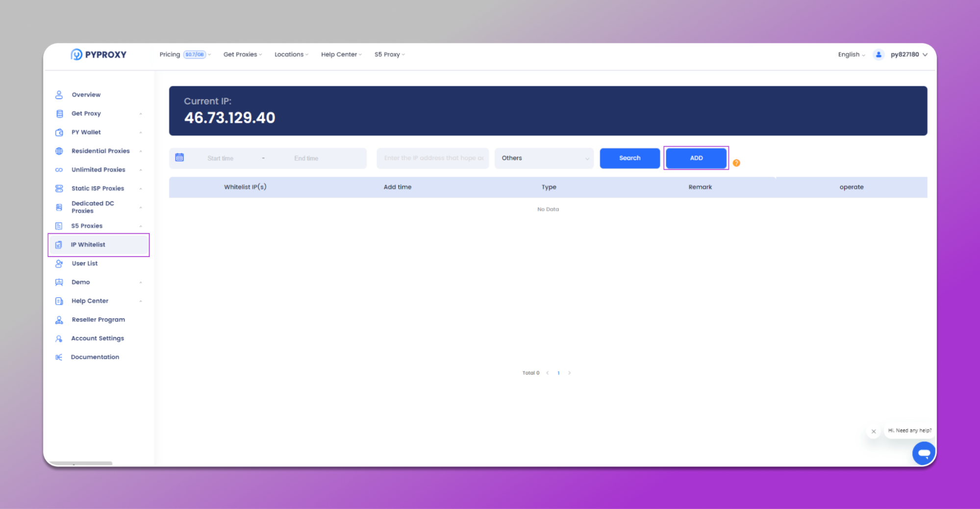Click the 'Type' column header

pyautogui.click(x=549, y=187)
